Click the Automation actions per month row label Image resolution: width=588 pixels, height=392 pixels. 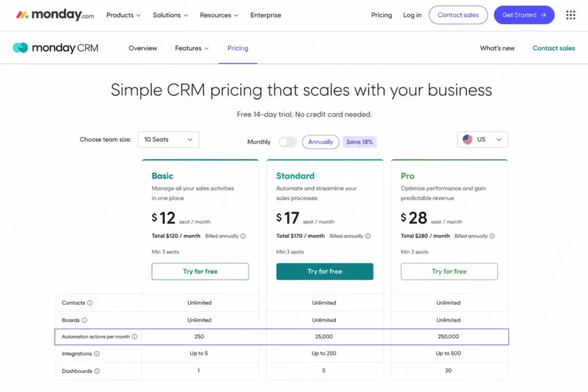pos(96,336)
